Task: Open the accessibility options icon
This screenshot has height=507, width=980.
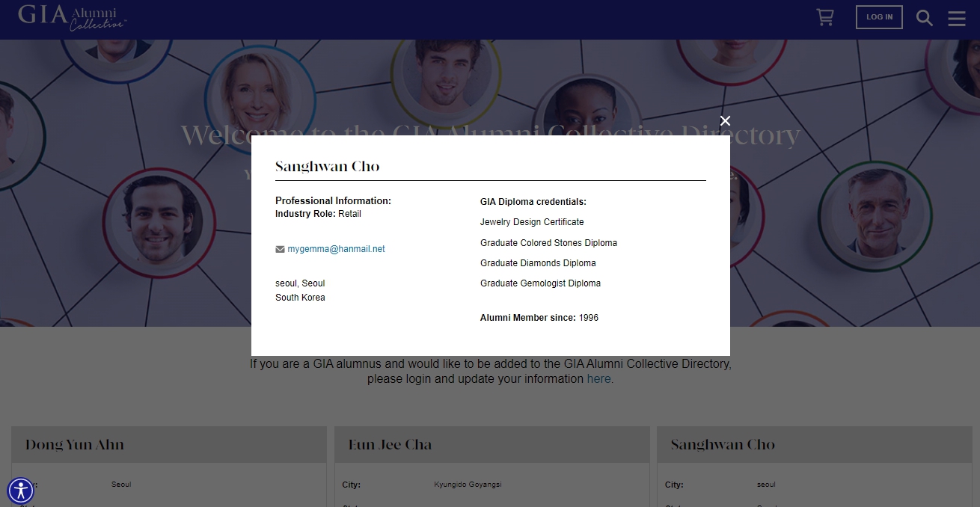Action: [x=20, y=491]
